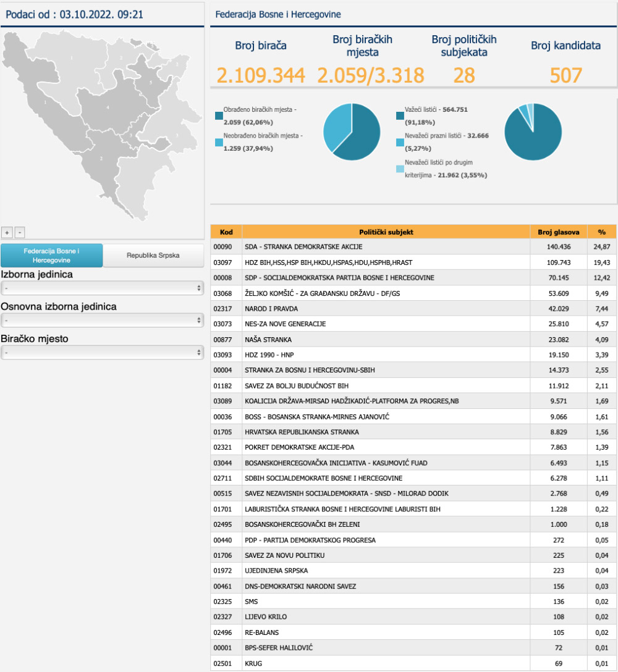Zoom out the map with minus button
Image resolution: width=618 pixels, height=672 pixels.
pyautogui.click(x=19, y=232)
